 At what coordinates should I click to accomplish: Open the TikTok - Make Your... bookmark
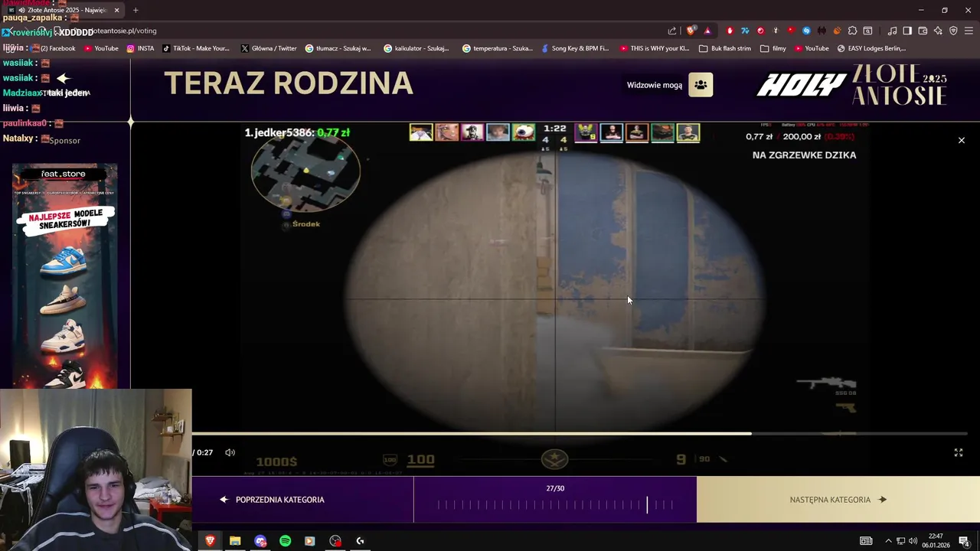[195, 48]
